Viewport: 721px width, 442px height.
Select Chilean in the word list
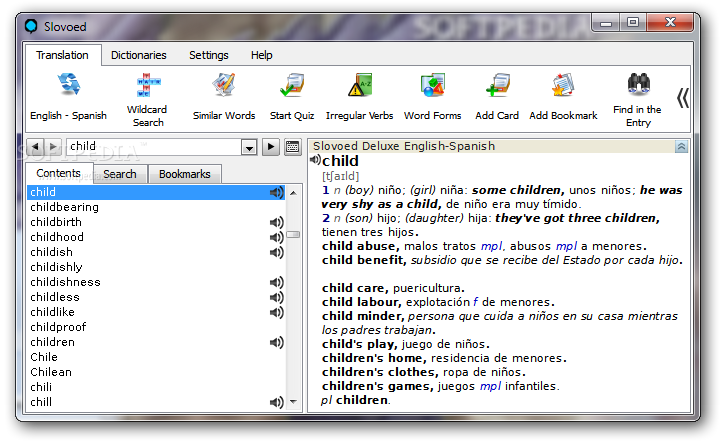point(155,373)
